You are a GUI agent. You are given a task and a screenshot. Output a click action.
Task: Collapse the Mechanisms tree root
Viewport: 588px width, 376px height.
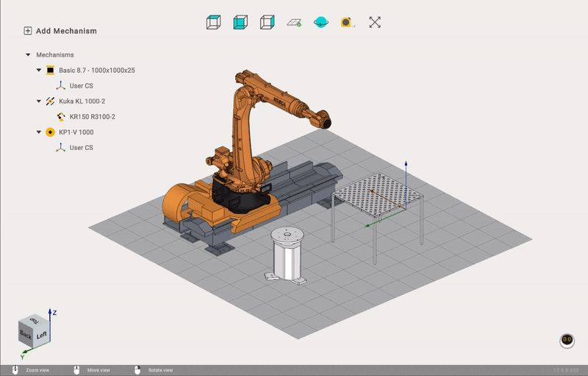[x=28, y=54]
